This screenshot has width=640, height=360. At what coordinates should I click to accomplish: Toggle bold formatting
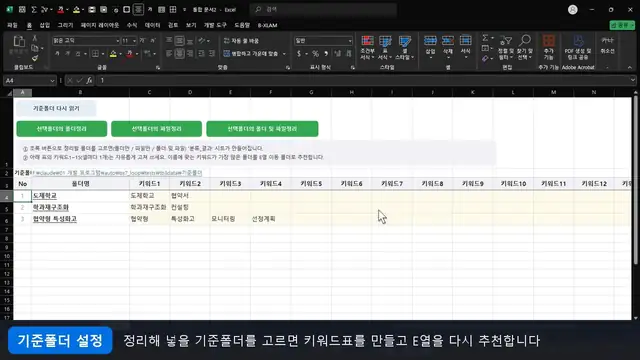tap(57, 53)
